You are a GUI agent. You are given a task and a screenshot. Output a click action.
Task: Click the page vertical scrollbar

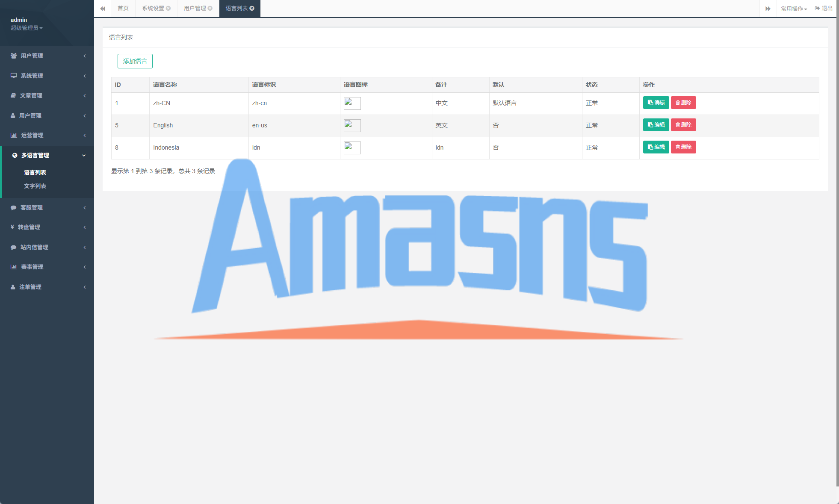tap(837, 244)
